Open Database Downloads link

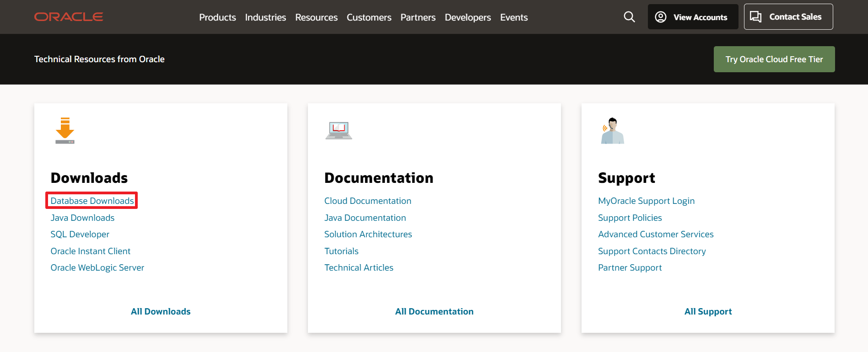(x=92, y=201)
